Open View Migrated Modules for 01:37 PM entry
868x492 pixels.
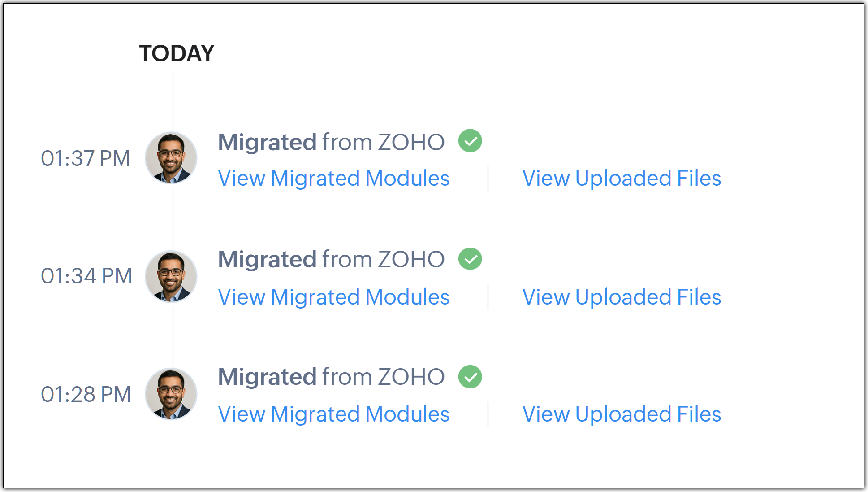[x=333, y=179]
